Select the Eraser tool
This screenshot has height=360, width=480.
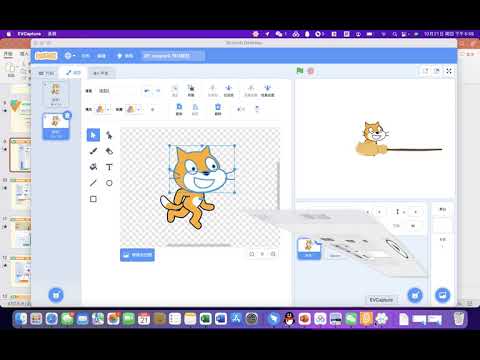pyautogui.click(x=109, y=151)
